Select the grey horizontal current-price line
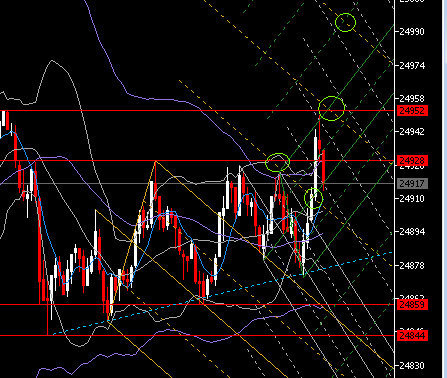The width and height of the screenshot is (447, 378). (x=197, y=183)
